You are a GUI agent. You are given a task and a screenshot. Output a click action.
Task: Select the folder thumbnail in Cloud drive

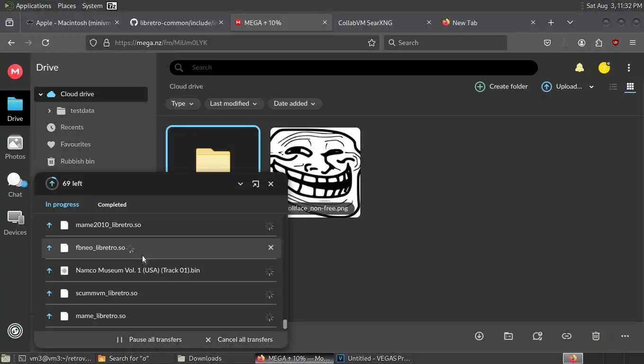click(x=213, y=149)
